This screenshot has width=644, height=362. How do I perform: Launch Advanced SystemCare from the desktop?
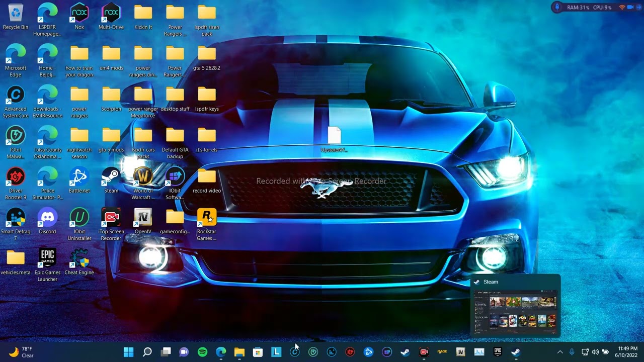tap(16, 102)
